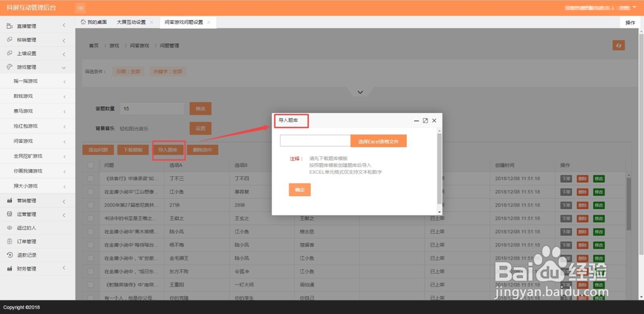
Task: Open 退款记录 via its clock icon
Action: [10, 255]
